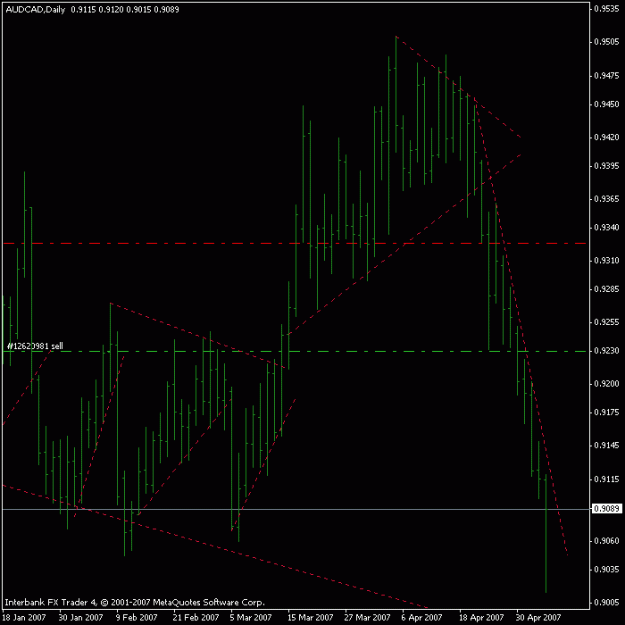Select the grey current price horizontal line
Screen dimensions: 625x625
point(295,509)
